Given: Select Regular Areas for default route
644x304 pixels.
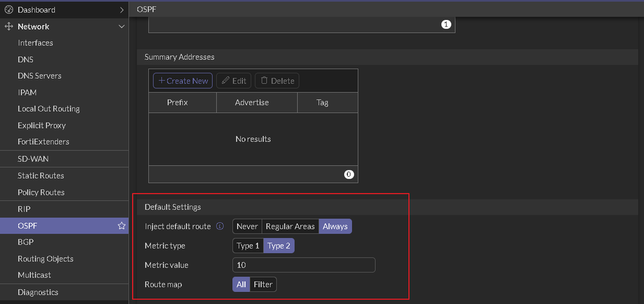Looking at the screenshot, I should pyautogui.click(x=290, y=227).
